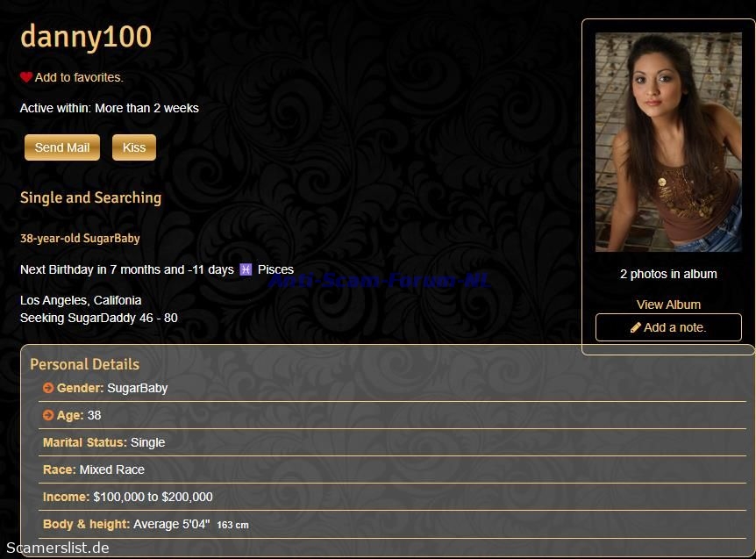Click the red heart favorites icon

[26, 77]
